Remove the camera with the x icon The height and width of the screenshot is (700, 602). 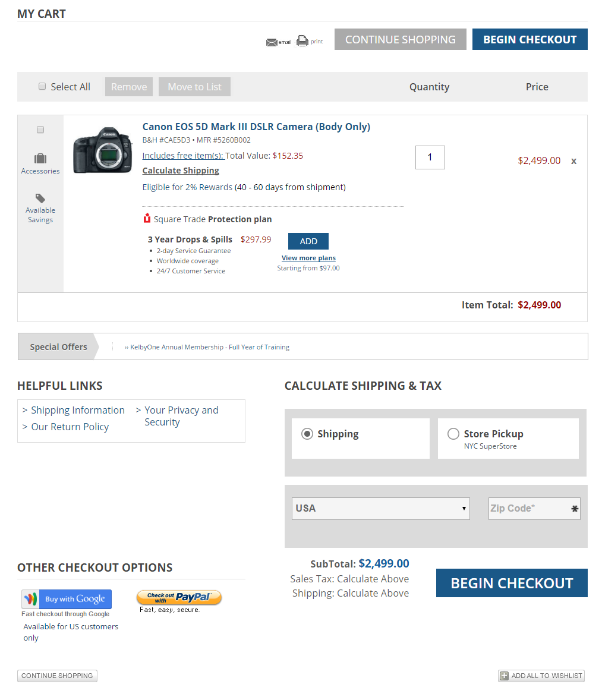coord(573,161)
